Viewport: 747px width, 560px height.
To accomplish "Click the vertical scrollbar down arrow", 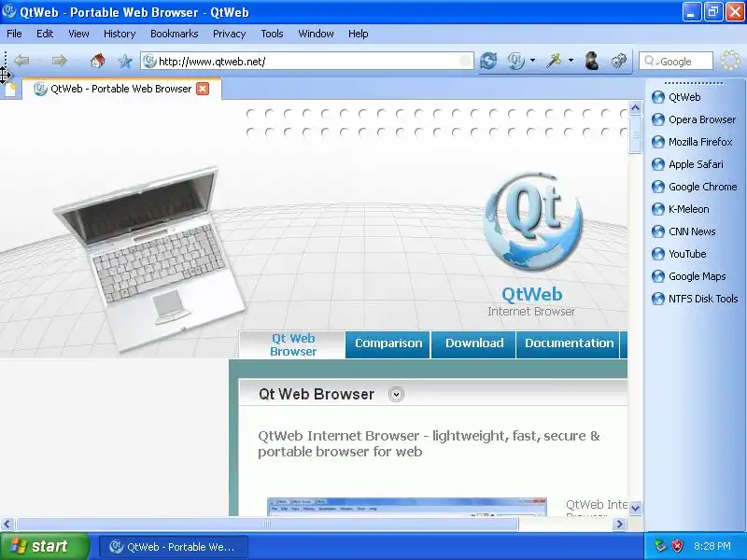I will (x=635, y=508).
